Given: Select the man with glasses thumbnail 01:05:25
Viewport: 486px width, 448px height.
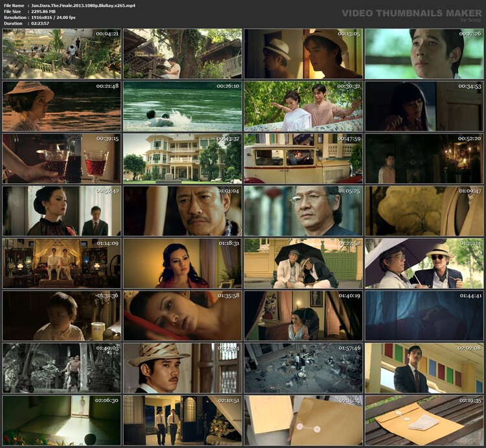Looking at the screenshot, I should (x=303, y=211).
